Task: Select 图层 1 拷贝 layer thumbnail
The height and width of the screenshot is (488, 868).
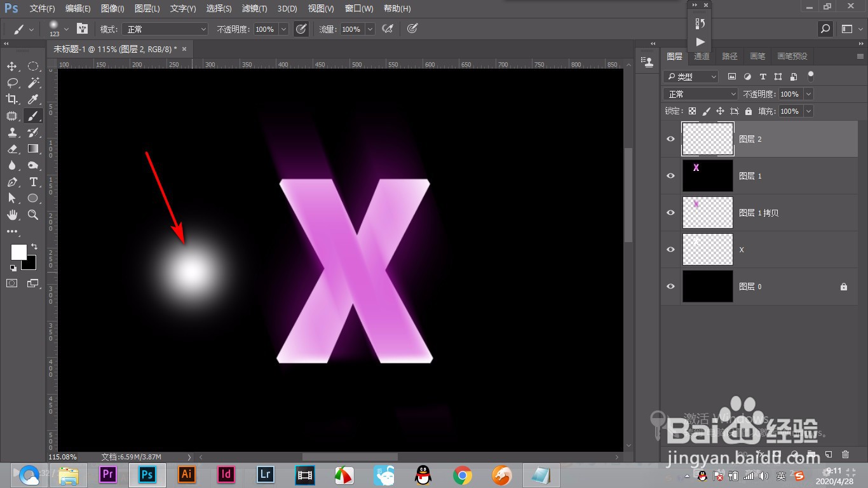Action: [x=708, y=213]
